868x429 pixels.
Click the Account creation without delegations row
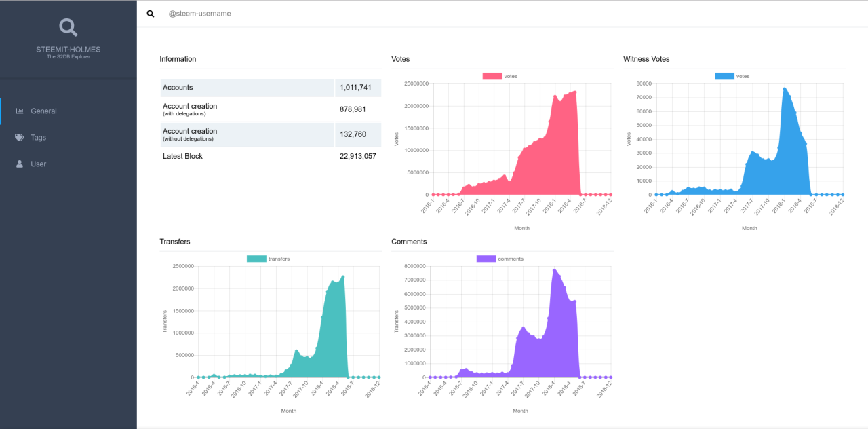[x=271, y=134]
